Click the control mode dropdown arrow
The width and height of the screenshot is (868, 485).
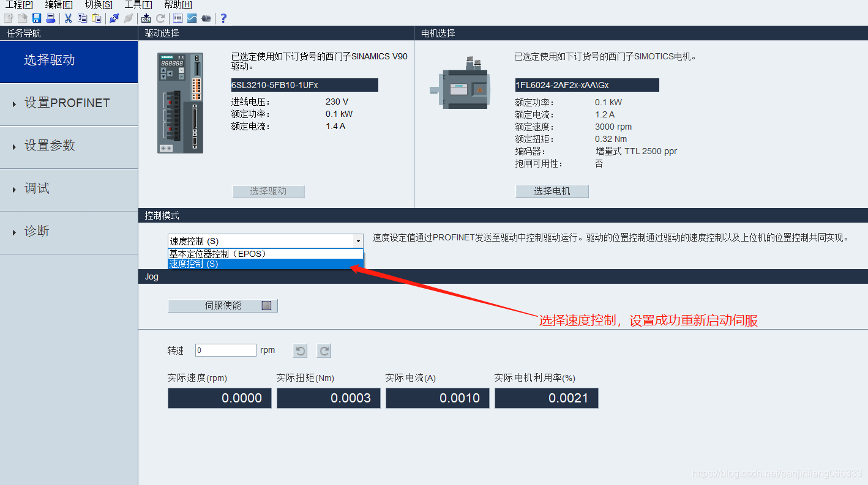[358, 242]
